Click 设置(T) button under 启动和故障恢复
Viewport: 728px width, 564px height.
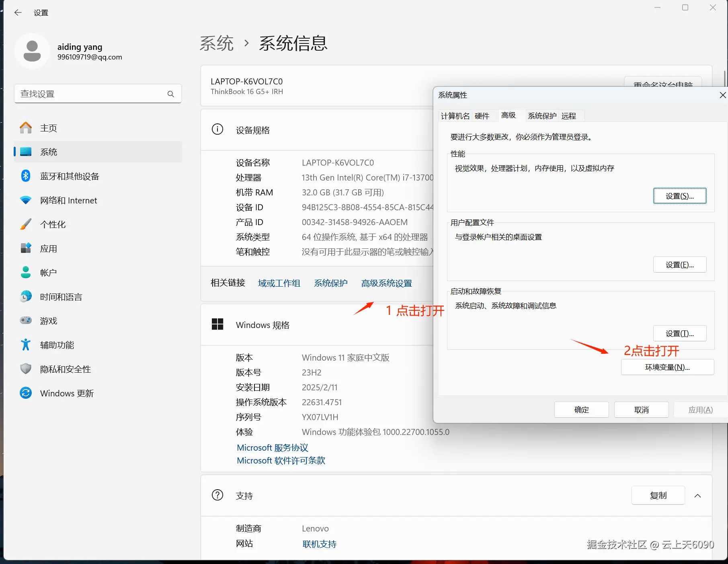click(x=680, y=333)
